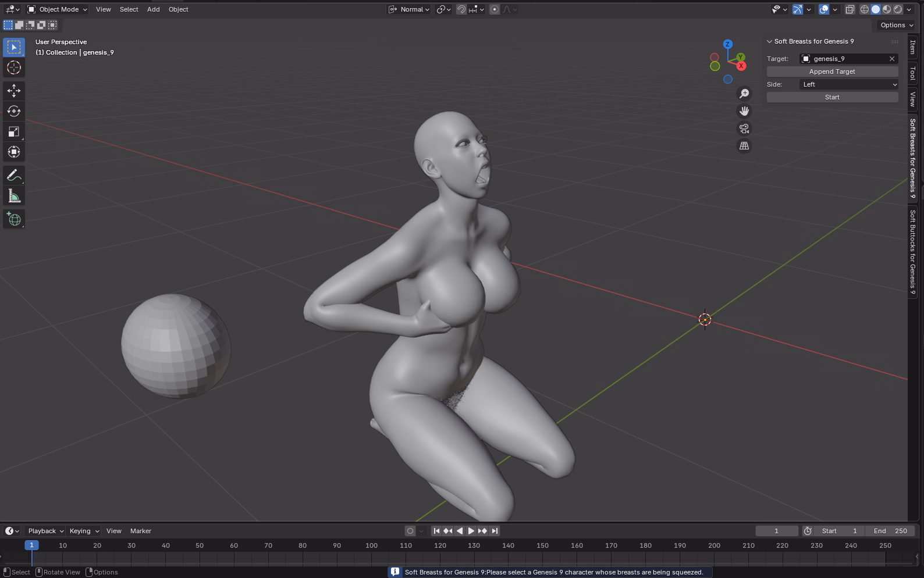Toggle camera view in viewport
Screen dimensions: 924x578
pos(744,129)
